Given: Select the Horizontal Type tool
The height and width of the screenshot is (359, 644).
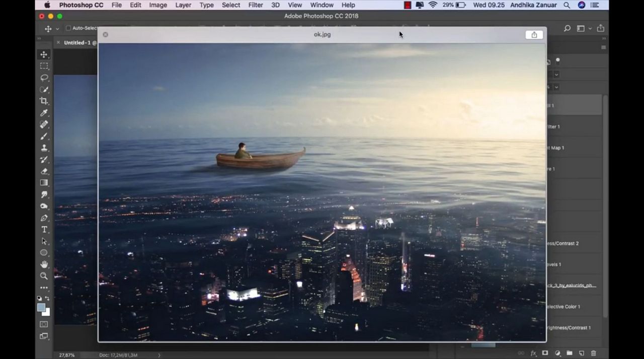Looking at the screenshot, I should pos(44,230).
